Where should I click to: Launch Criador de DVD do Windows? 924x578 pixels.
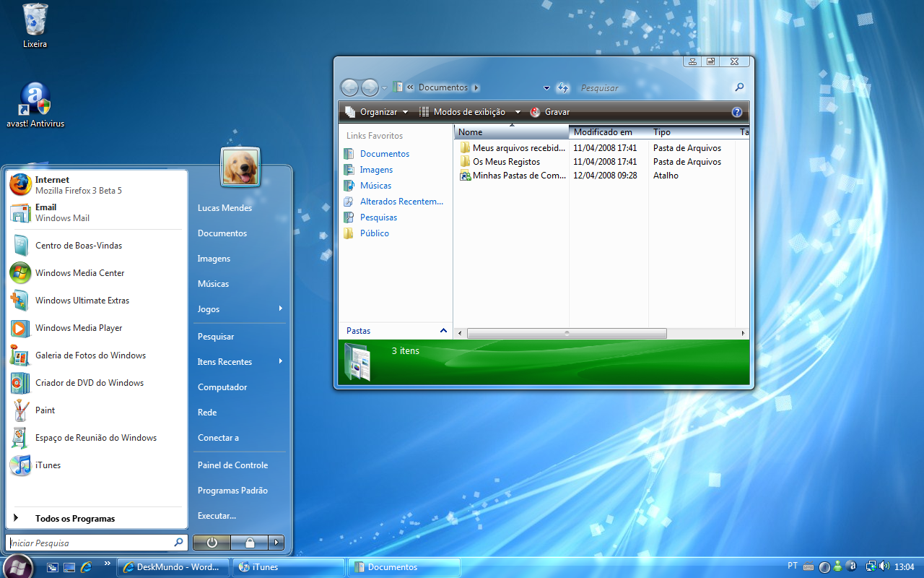pyautogui.click(x=96, y=383)
